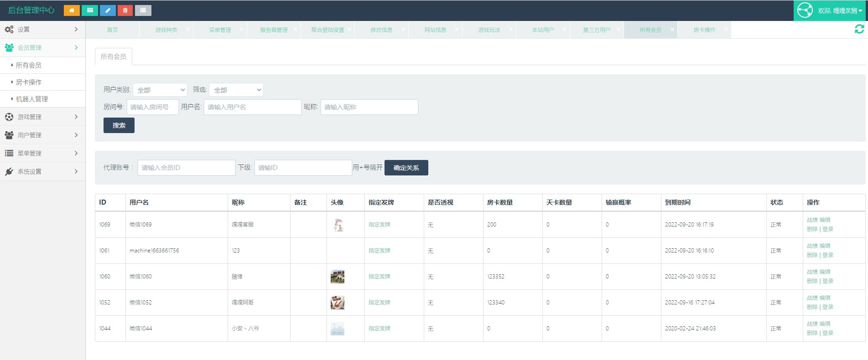Click 指定发牌 link for user 微信1060
Screen dimensions: 868x360
(379, 277)
